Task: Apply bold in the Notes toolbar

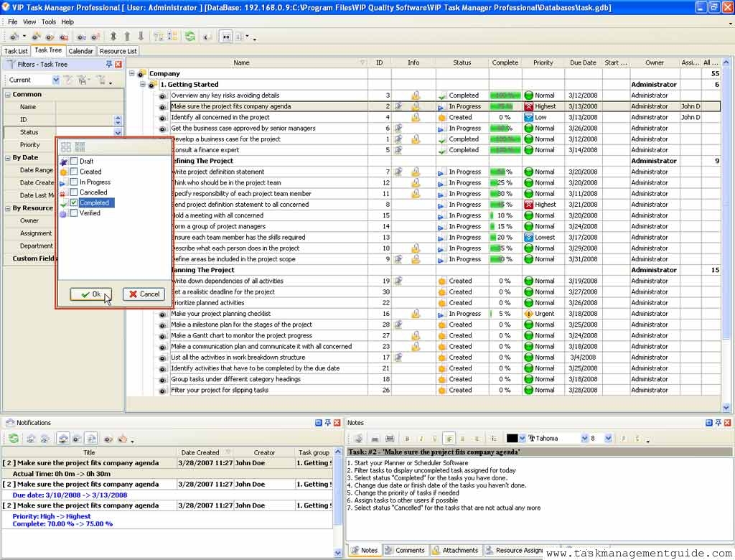Action: (407, 439)
